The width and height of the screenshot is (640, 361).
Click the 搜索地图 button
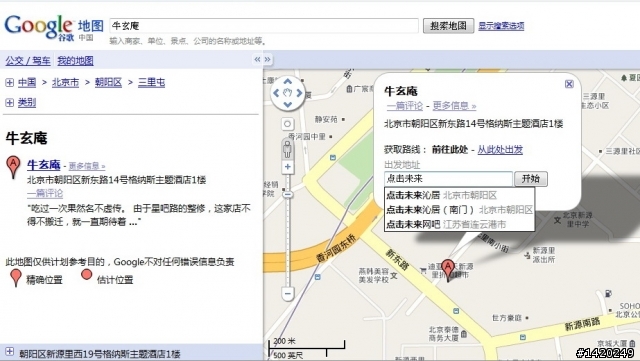[x=448, y=26]
